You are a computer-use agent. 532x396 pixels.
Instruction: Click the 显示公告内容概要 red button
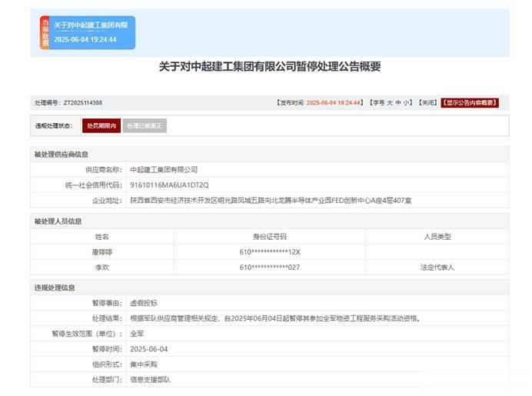point(470,103)
